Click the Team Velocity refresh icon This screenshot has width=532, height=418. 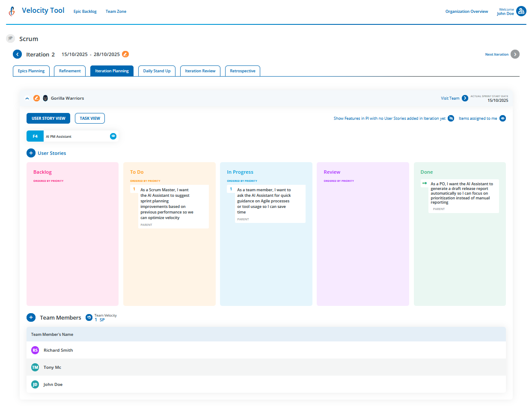pos(89,317)
